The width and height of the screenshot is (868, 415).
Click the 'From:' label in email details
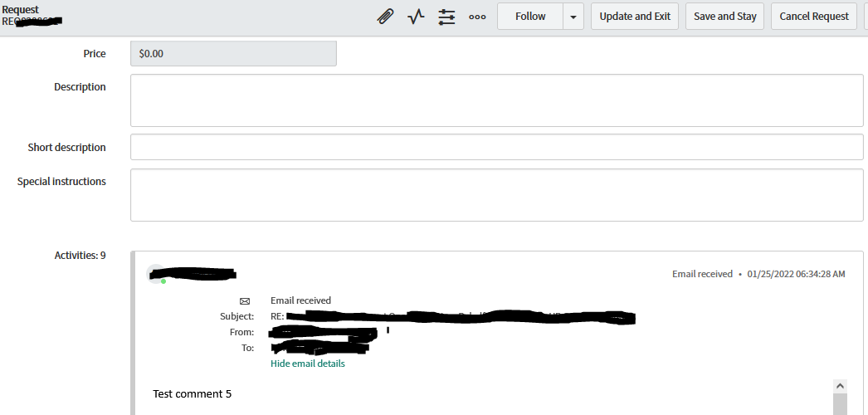(242, 332)
